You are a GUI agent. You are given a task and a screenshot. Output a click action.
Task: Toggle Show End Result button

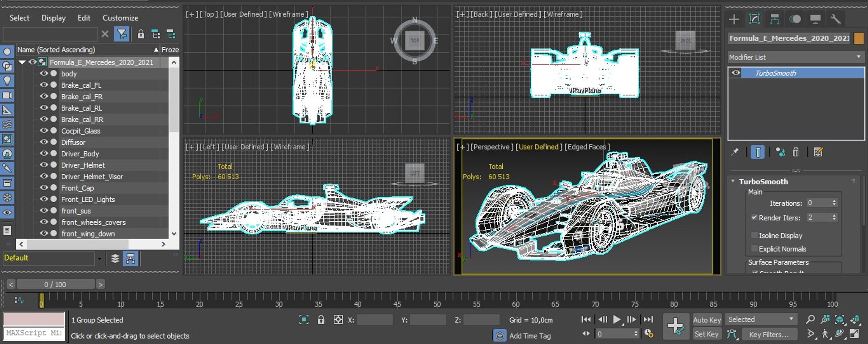pos(758,152)
